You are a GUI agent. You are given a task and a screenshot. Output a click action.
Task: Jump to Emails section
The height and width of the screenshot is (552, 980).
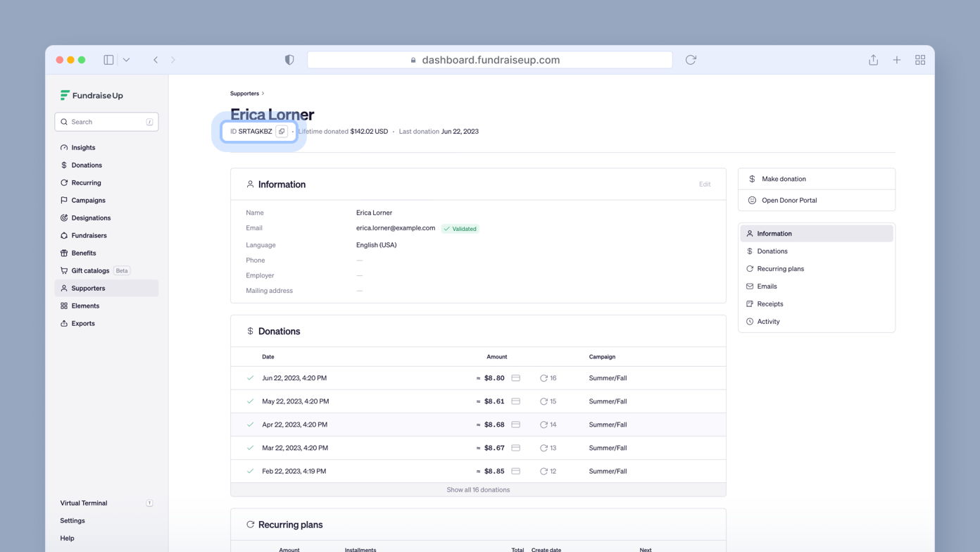(x=817, y=287)
